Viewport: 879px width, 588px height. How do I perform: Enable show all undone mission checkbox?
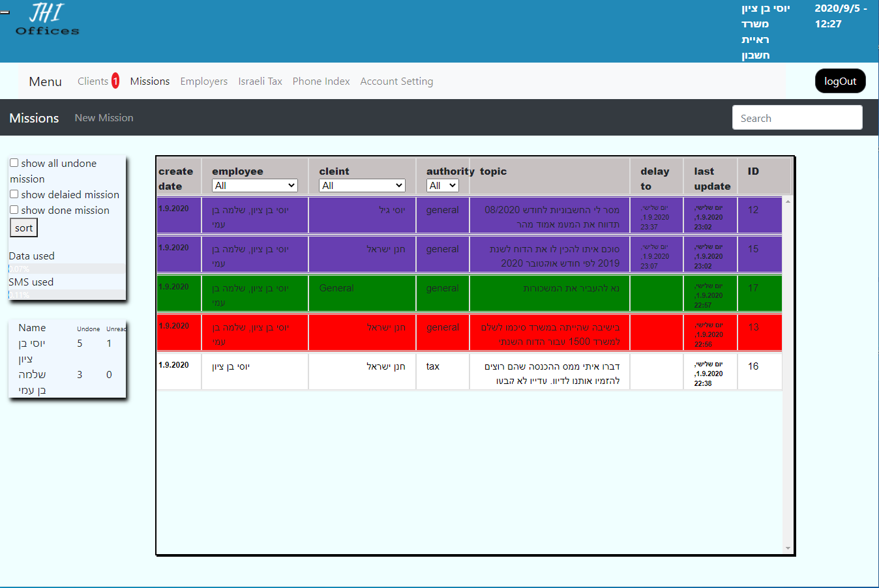click(x=14, y=163)
